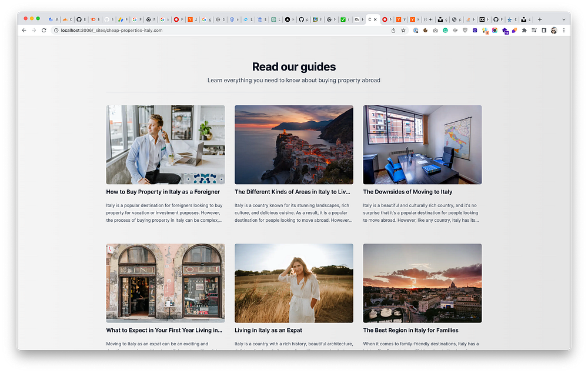Screen dimensions: 588x373
Task: Share this page via the share icon
Action: (x=393, y=31)
